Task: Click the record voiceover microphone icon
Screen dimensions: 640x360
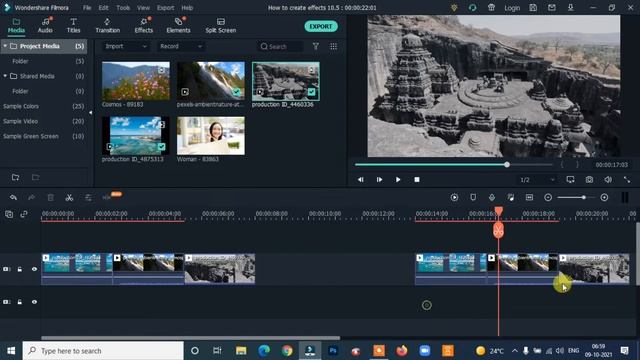Action: 492,198
